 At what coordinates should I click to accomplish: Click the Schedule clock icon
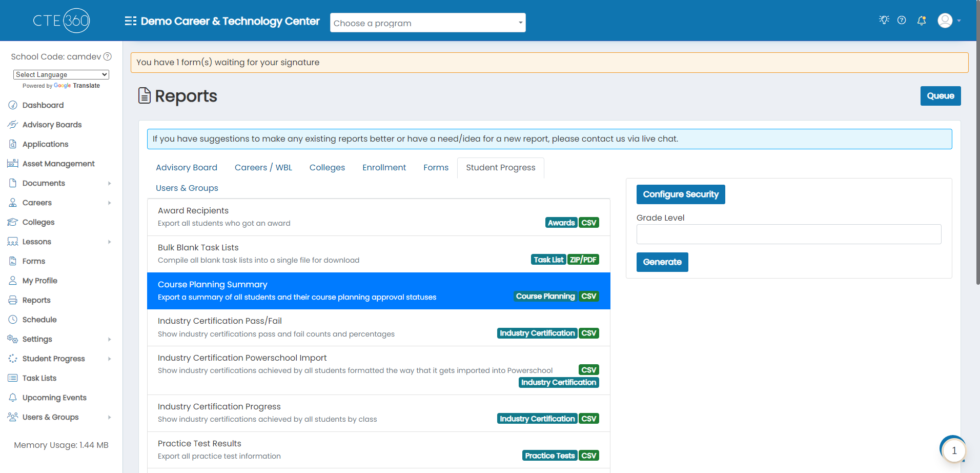(13, 320)
